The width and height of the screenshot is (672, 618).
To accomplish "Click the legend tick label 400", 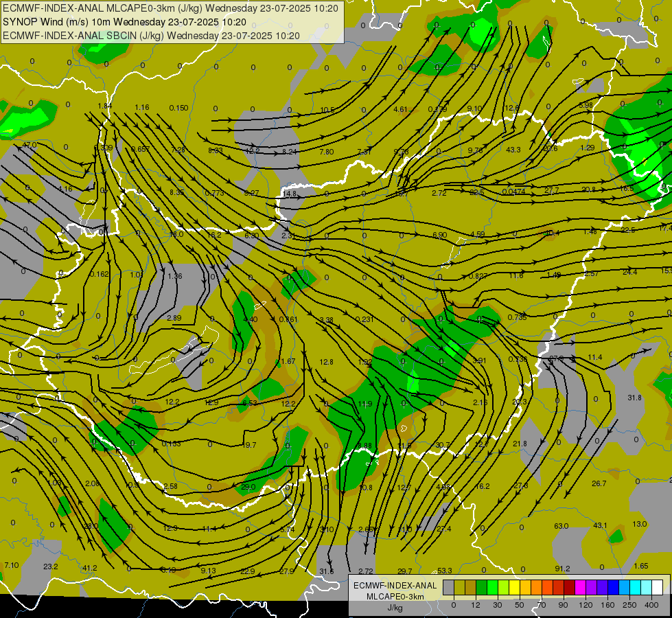I will click(x=651, y=605).
